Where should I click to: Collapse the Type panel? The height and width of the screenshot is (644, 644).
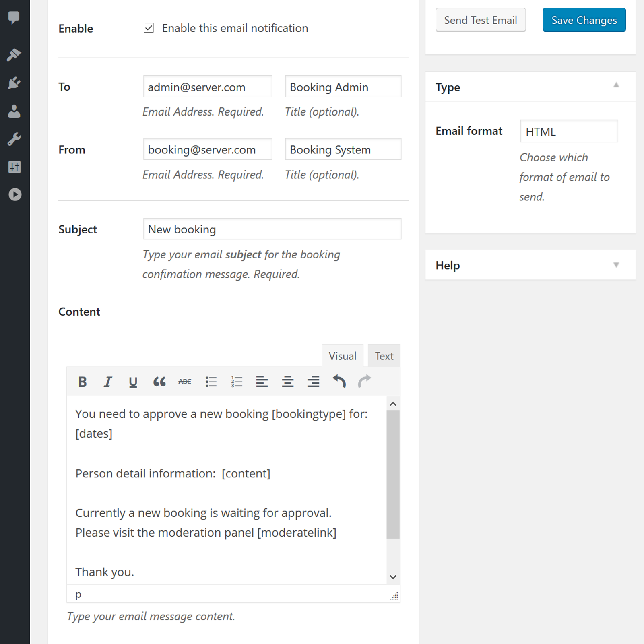coord(616,85)
